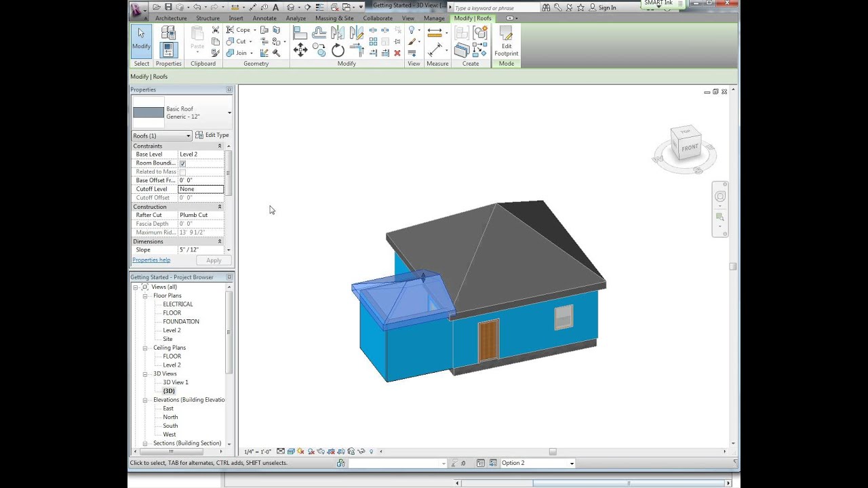This screenshot has width=868, height=488.
Task: Open the Collaborate ribbon tab
Action: point(378,18)
